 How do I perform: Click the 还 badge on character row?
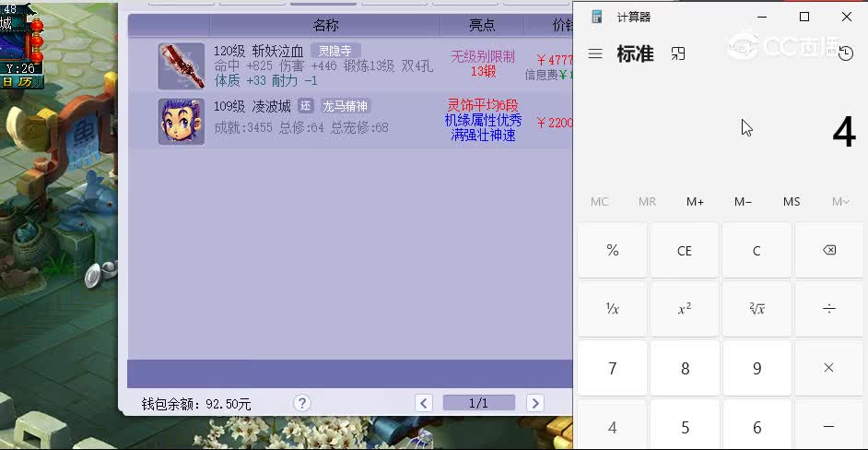click(x=306, y=106)
